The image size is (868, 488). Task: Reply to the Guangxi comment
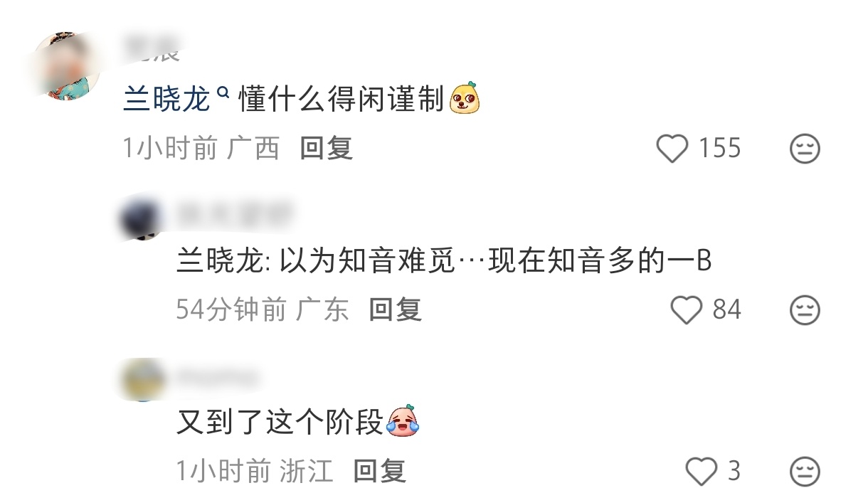[x=327, y=148]
